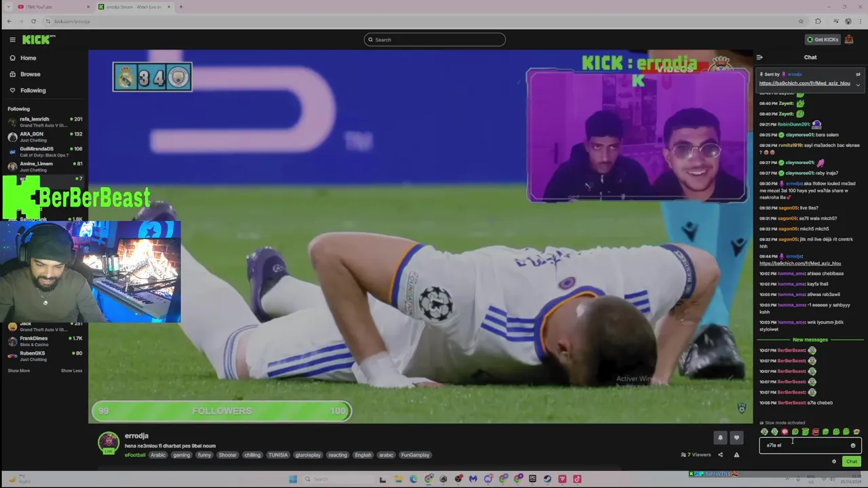Open the errodja channel name link
This screenshot has height=488, width=868.
click(136, 436)
